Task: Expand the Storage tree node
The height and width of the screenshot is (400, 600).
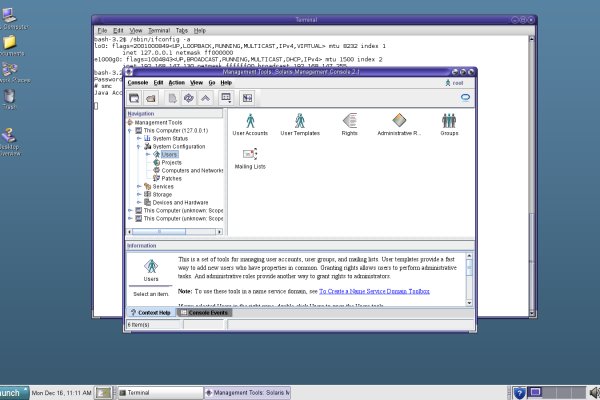Action: pos(139,194)
